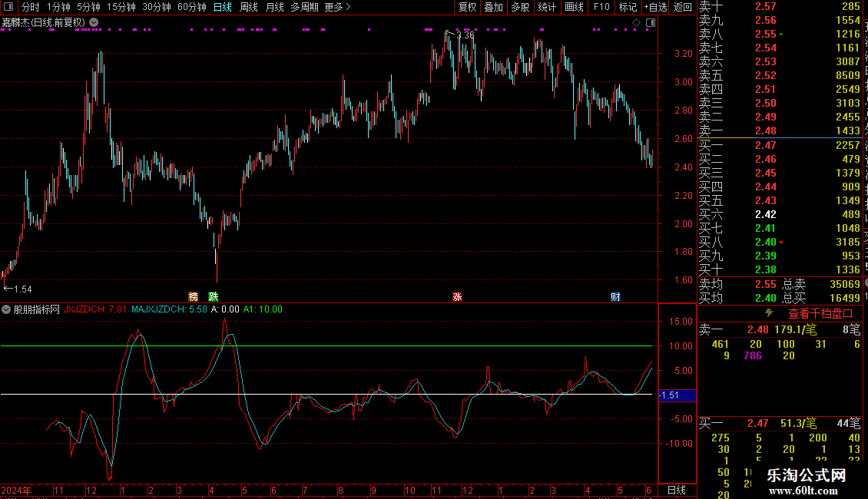The image size is (868, 499).
Task: Select the 日线 daily period tab
Action: point(223,7)
